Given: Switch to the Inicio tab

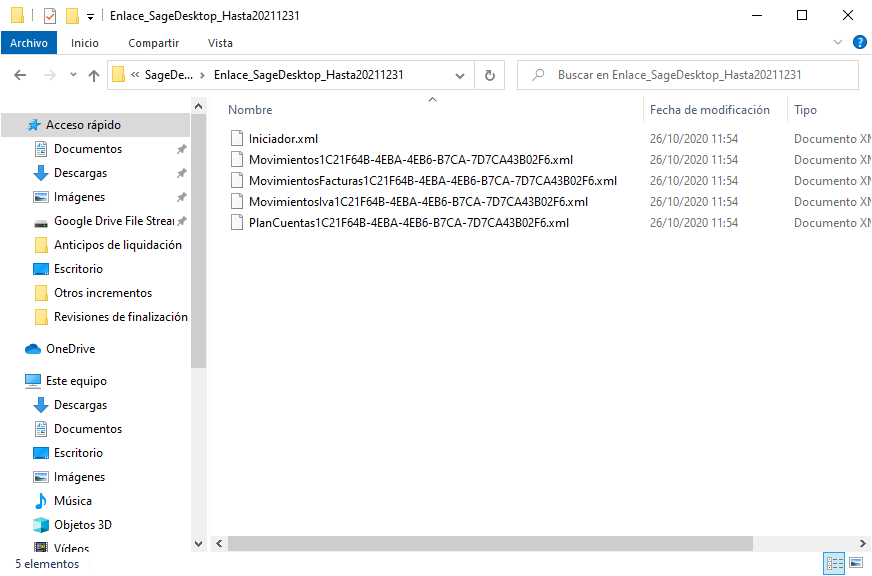Looking at the screenshot, I should 85,43.
